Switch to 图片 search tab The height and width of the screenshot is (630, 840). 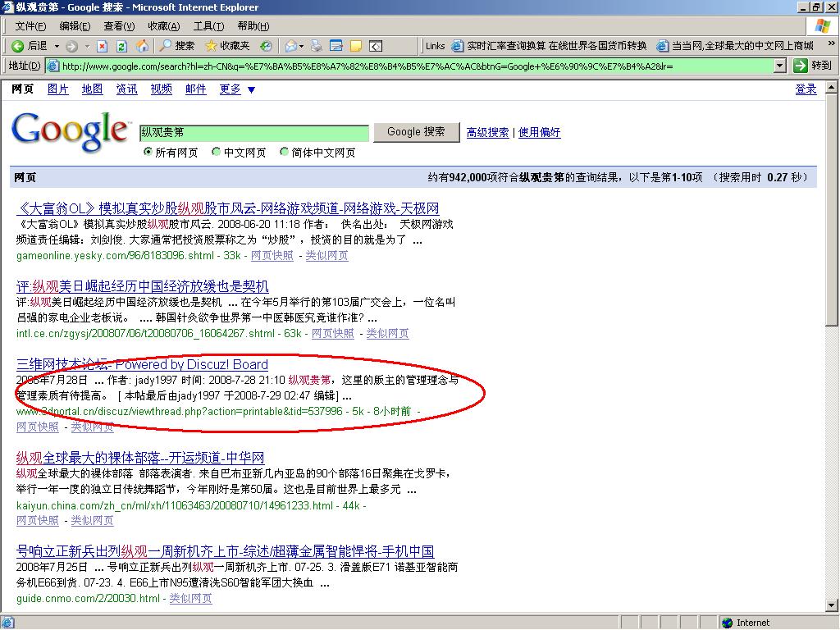(x=58, y=89)
